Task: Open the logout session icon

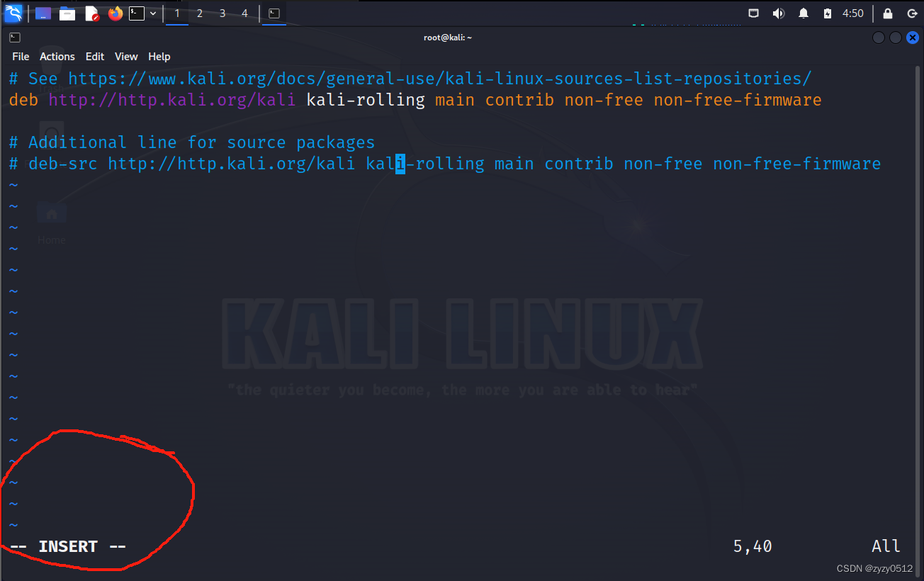Action: (x=912, y=13)
